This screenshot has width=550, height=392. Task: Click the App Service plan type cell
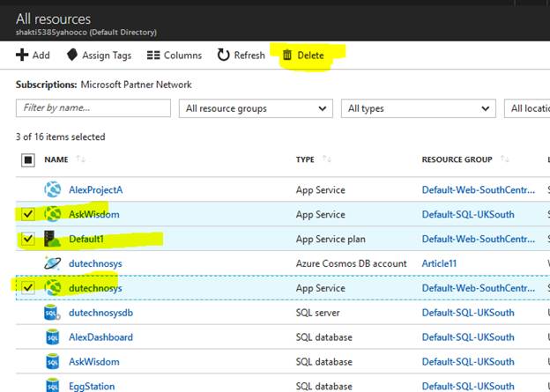[x=331, y=239]
